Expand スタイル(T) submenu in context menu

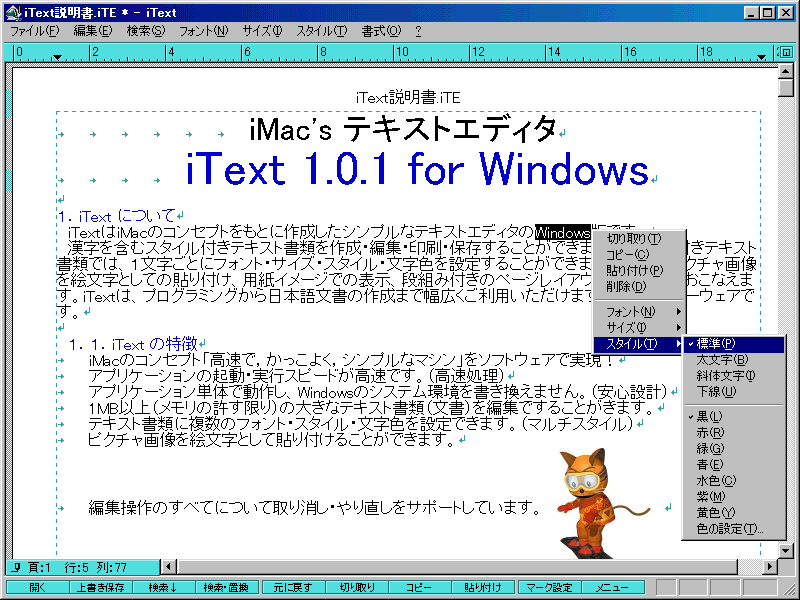(x=638, y=344)
